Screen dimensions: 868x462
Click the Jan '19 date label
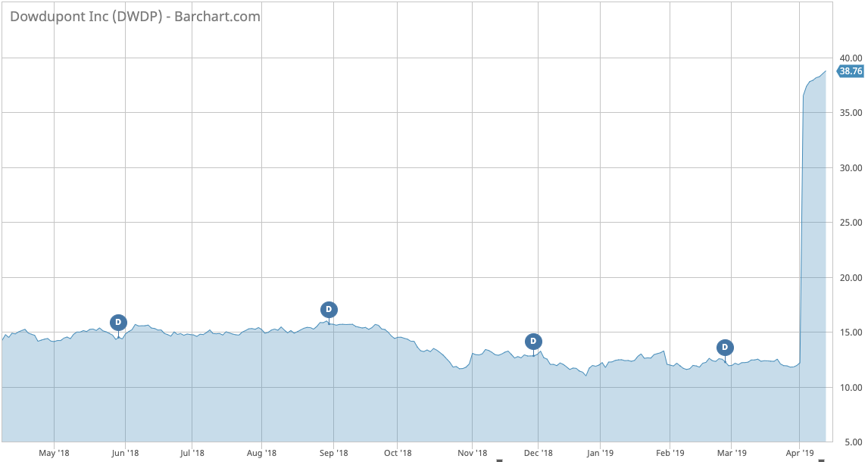click(x=600, y=453)
